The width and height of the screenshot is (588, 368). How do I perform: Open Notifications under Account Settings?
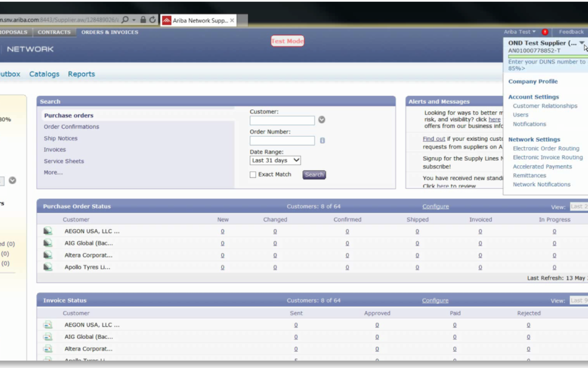tap(530, 124)
